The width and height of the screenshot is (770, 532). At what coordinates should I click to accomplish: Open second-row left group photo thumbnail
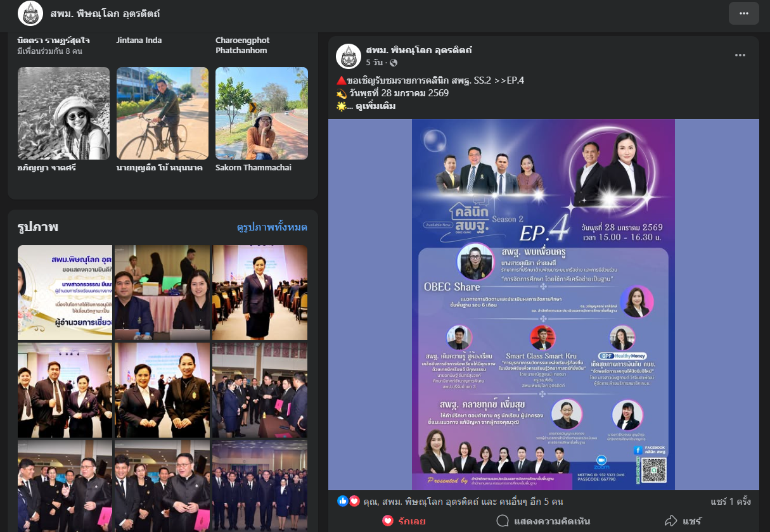pyautogui.click(x=65, y=390)
